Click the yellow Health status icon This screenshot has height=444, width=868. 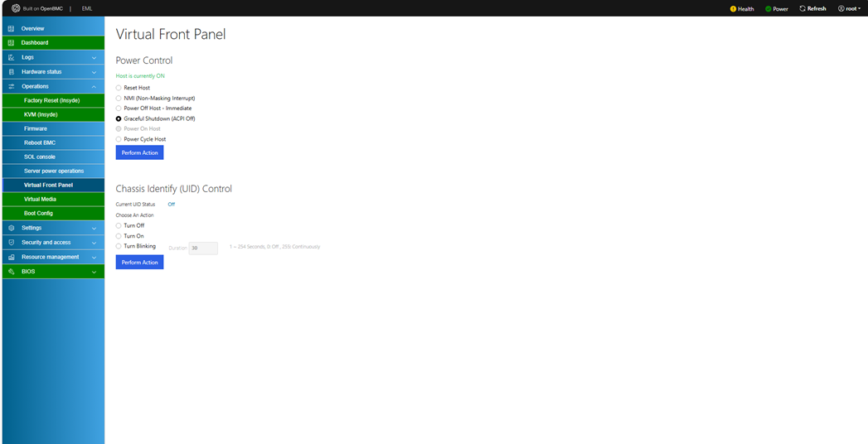coord(733,9)
